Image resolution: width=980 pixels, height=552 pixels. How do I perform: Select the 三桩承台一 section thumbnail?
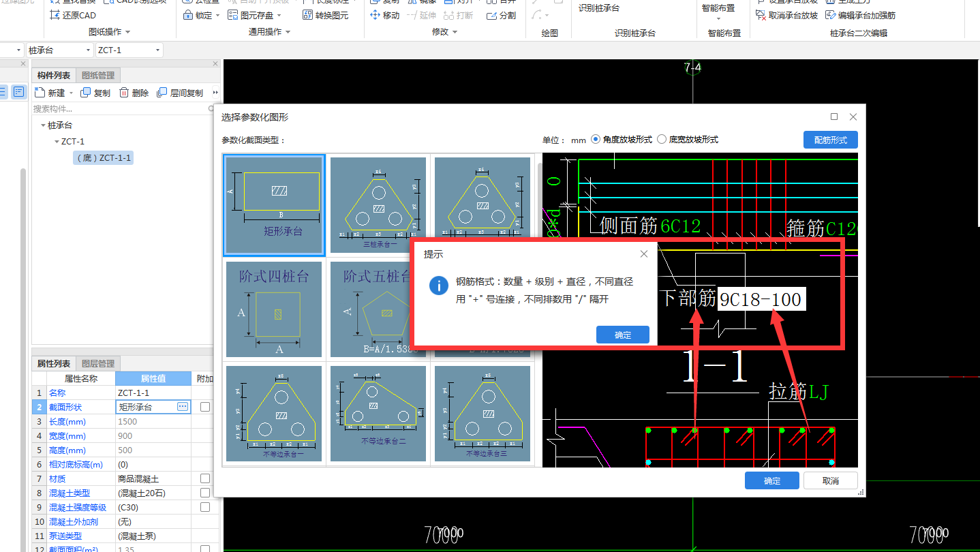[378, 205]
